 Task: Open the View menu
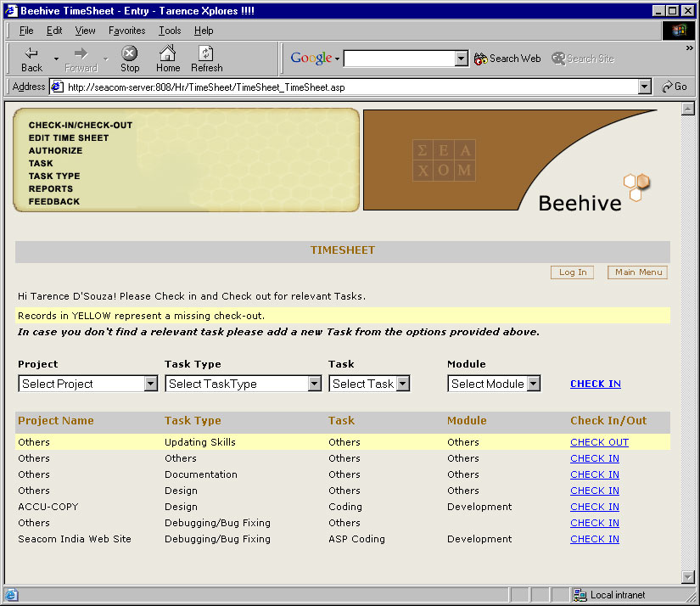[85, 31]
